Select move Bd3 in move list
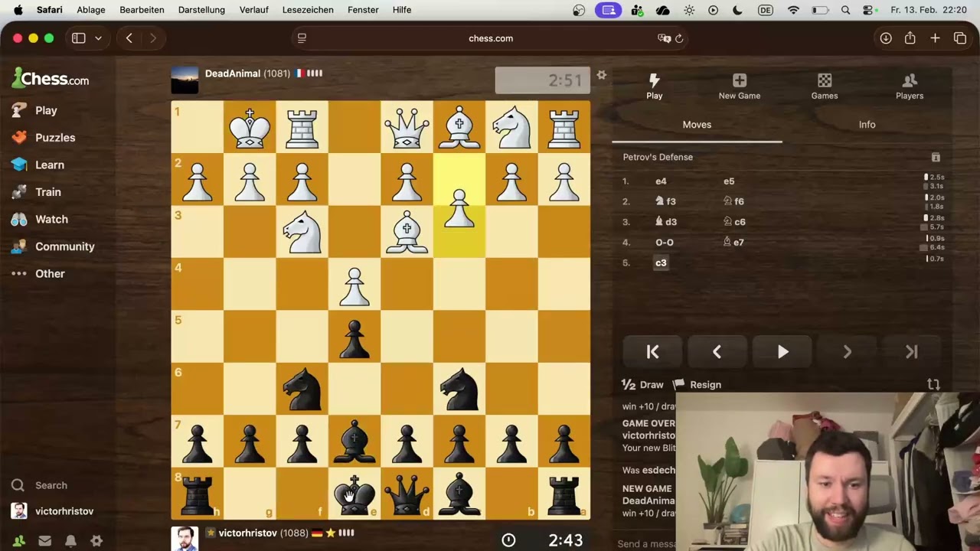The height and width of the screenshot is (551, 980). click(665, 222)
